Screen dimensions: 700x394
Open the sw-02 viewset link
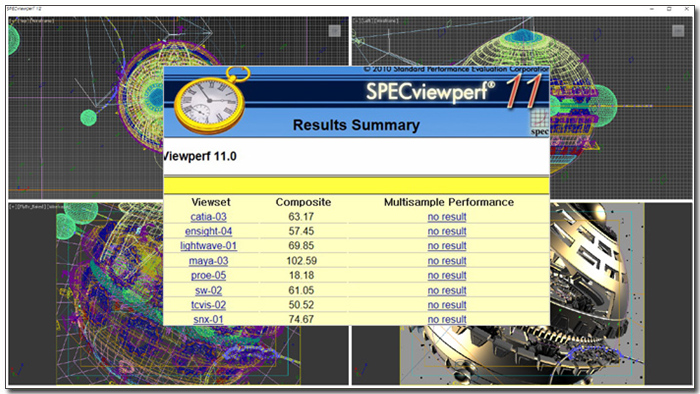click(208, 290)
